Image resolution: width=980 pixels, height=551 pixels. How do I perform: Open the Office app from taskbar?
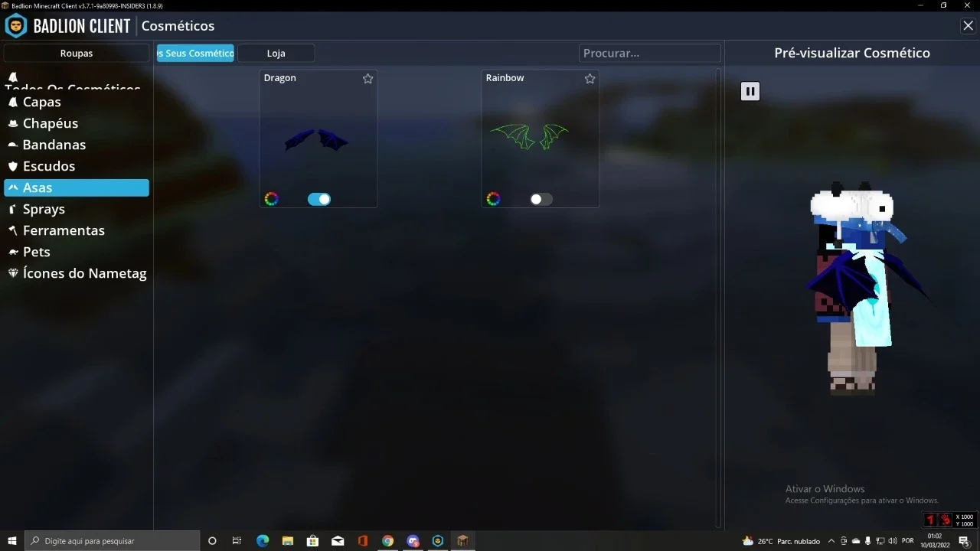pos(363,541)
